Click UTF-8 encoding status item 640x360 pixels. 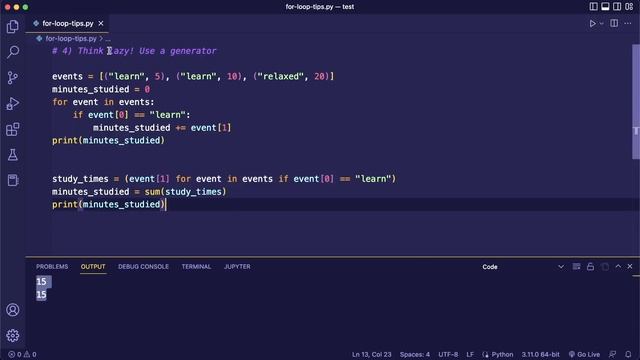pyautogui.click(x=448, y=354)
